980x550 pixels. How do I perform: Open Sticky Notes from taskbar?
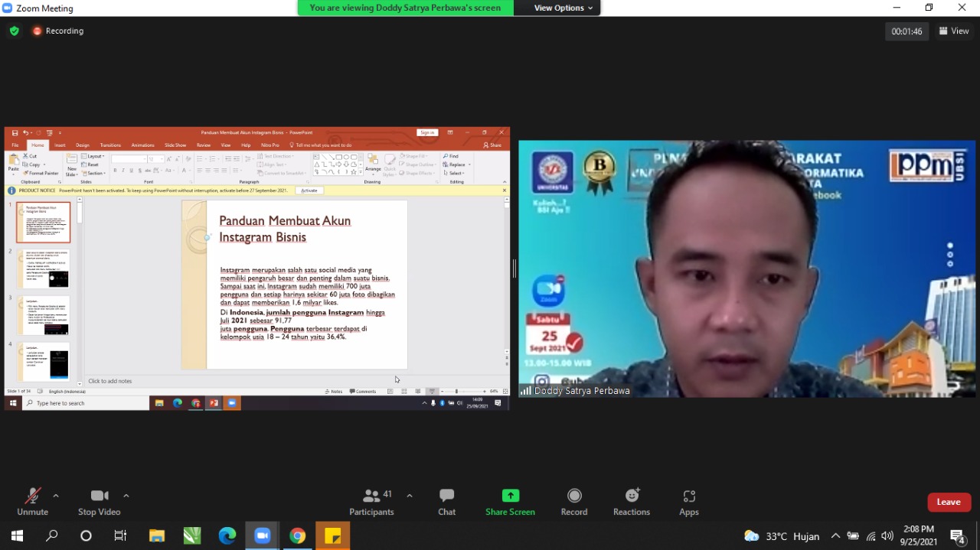(333, 536)
